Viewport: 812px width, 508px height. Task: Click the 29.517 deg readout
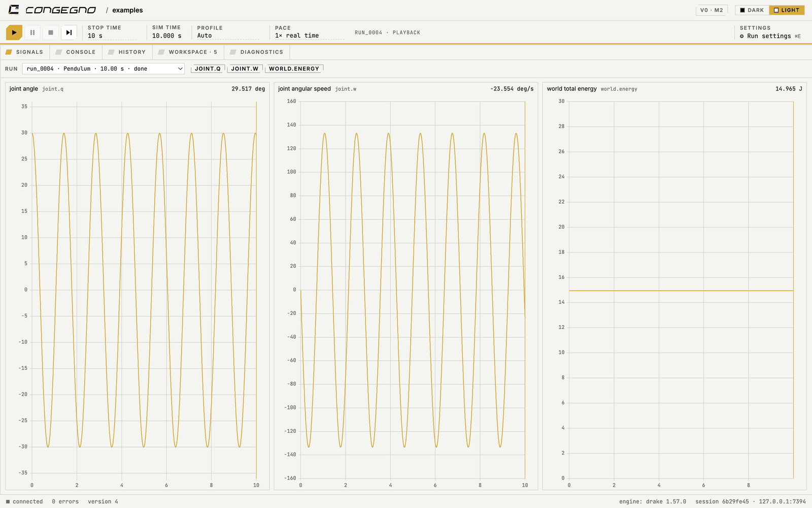(x=248, y=89)
